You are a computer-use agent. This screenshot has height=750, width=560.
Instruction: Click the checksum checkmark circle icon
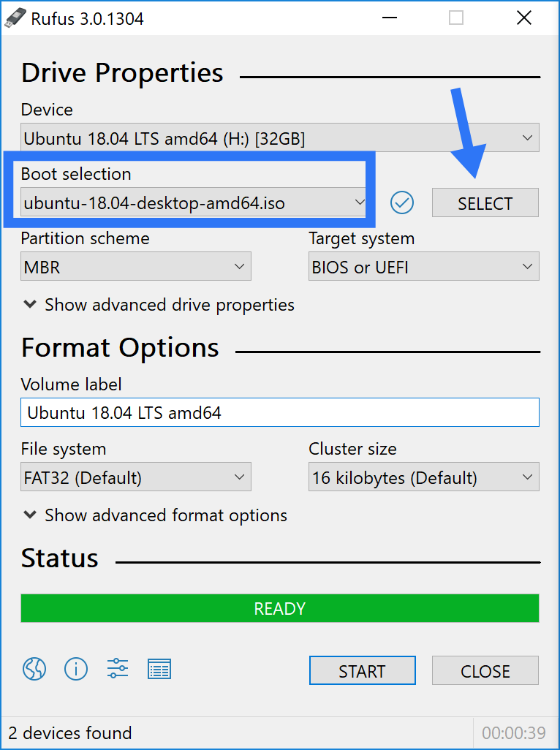[401, 202]
